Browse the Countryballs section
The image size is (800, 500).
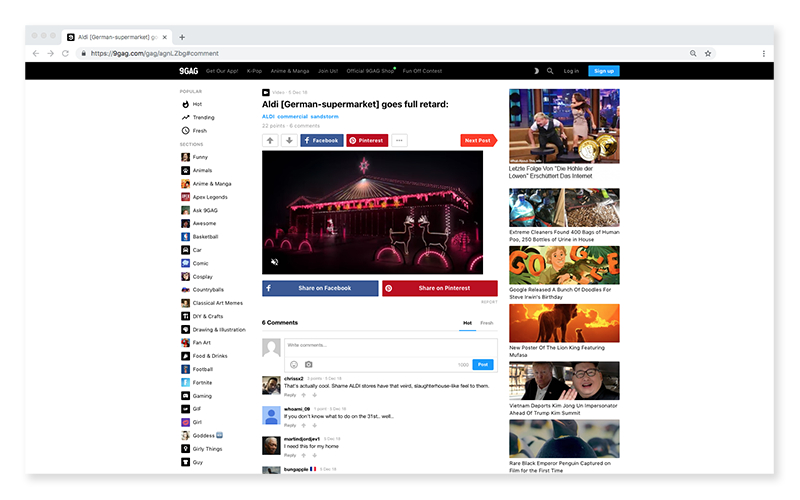point(203,290)
